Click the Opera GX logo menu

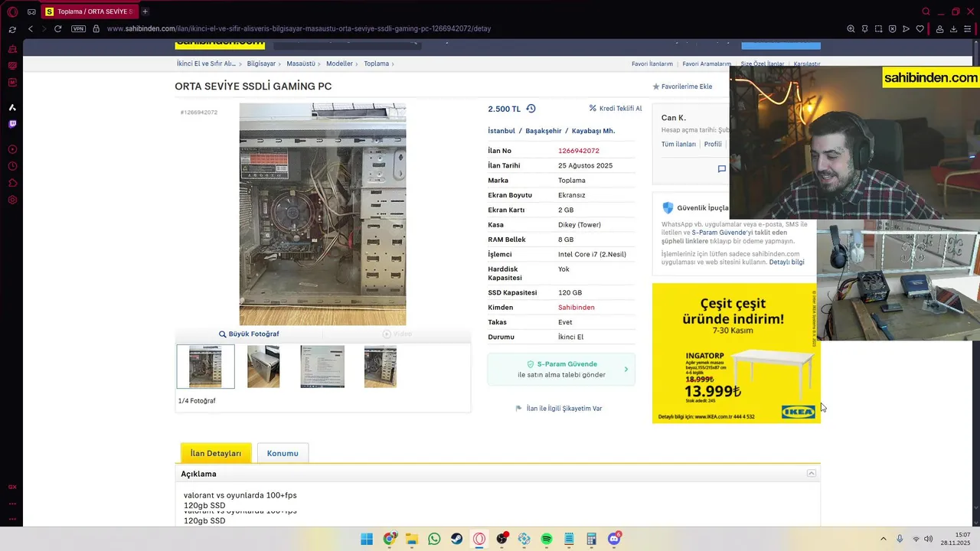[x=12, y=11]
